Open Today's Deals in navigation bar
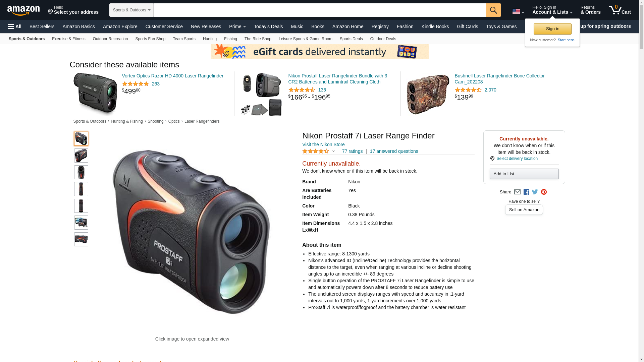Image resolution: width=644 pixels, height=362 pixels. (268, 26)
